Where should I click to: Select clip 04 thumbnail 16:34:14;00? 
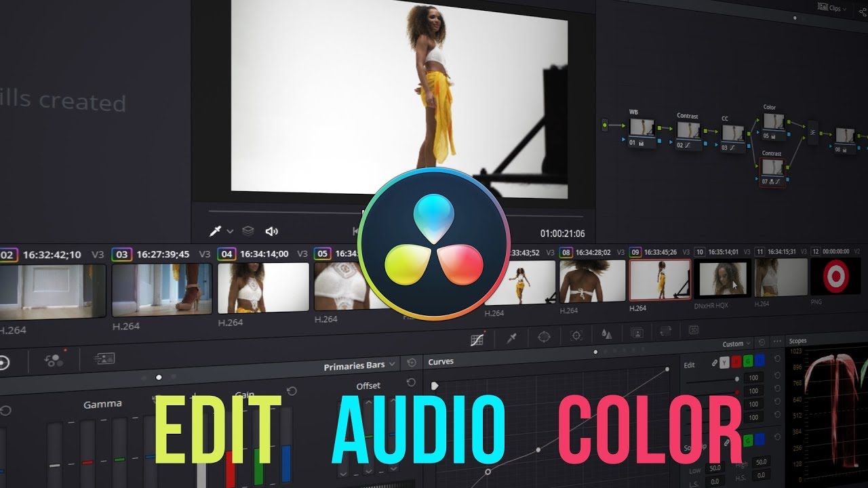coord(264,287)
